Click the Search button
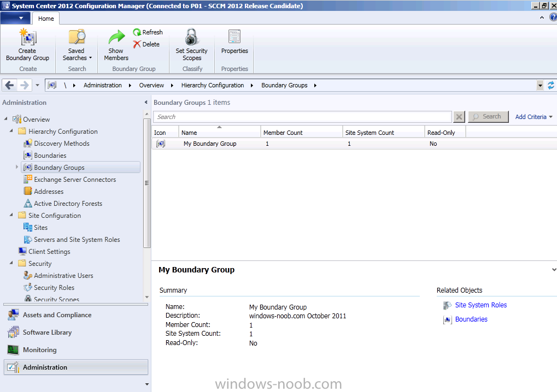 (489, 117)
